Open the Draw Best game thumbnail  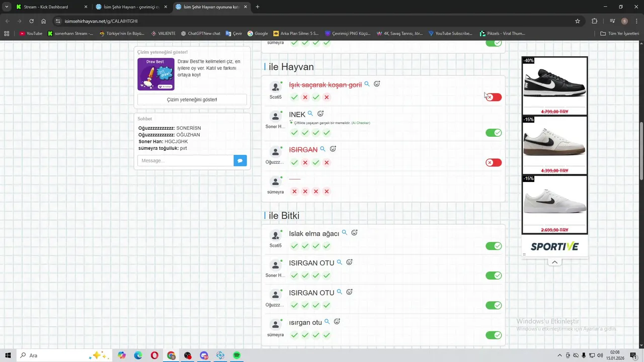(156, 74)
